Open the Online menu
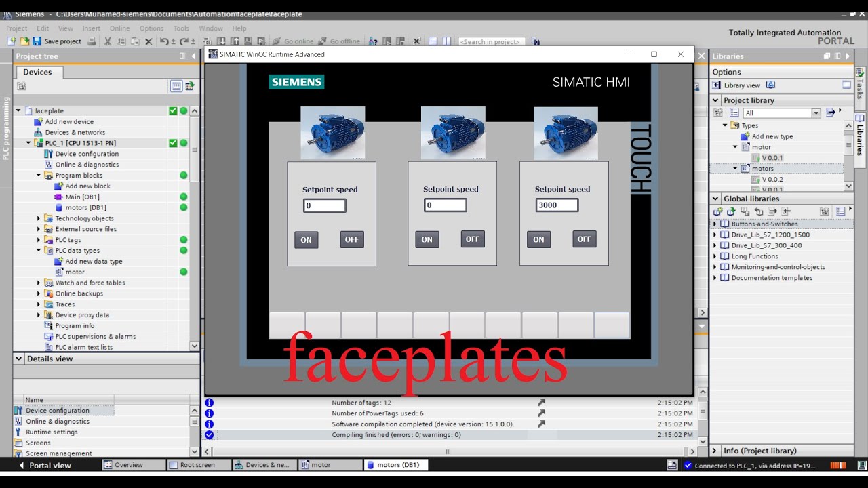This screenshot has height=488, width=868. 119,28
